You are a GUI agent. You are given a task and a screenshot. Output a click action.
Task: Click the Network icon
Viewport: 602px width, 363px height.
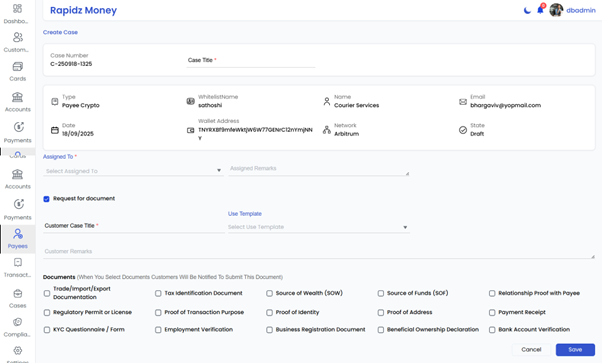click(x=326, y=130)
